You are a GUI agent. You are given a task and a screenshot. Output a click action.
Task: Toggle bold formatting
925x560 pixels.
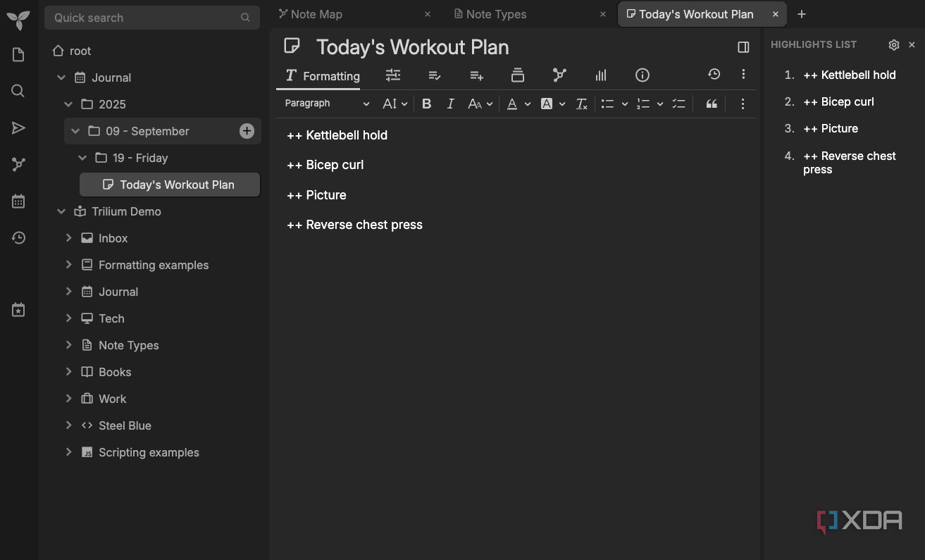pos(426,104)
